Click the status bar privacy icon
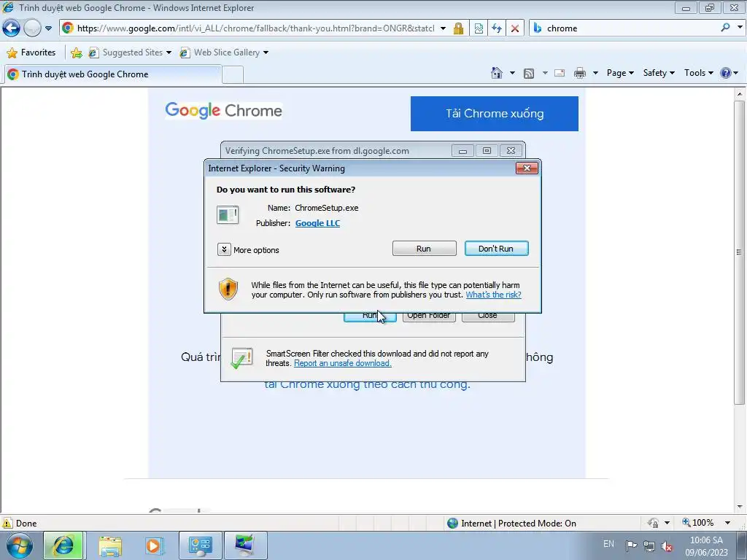Image resolution: width=747 pixels, height=560 pixels. 653,523
